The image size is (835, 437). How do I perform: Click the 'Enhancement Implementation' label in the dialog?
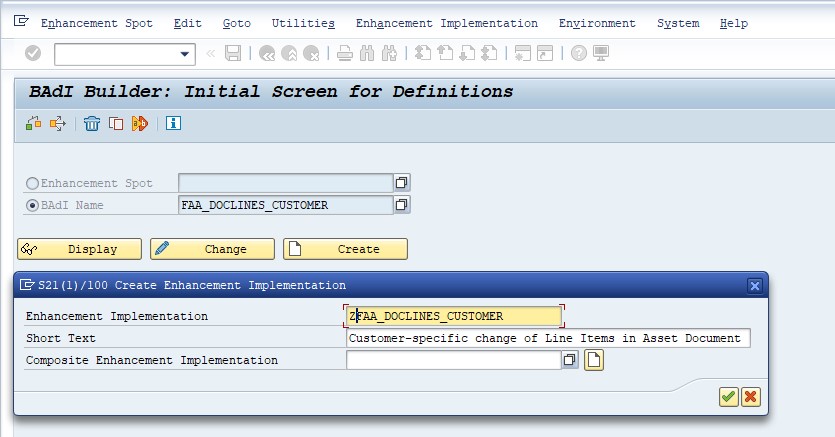pos(117,316)
